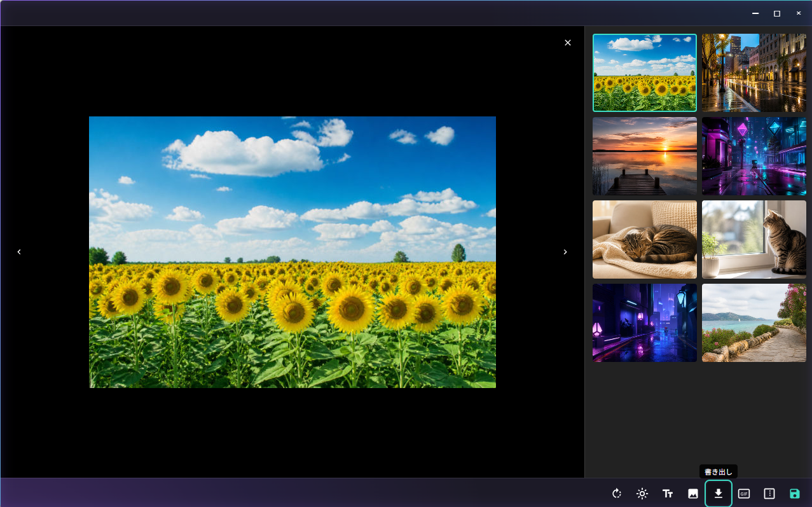Image resolution: width=812 pixels, height=507 pixels.
Task: Open the brightness adjustment tool
Action: pos(642,494)
